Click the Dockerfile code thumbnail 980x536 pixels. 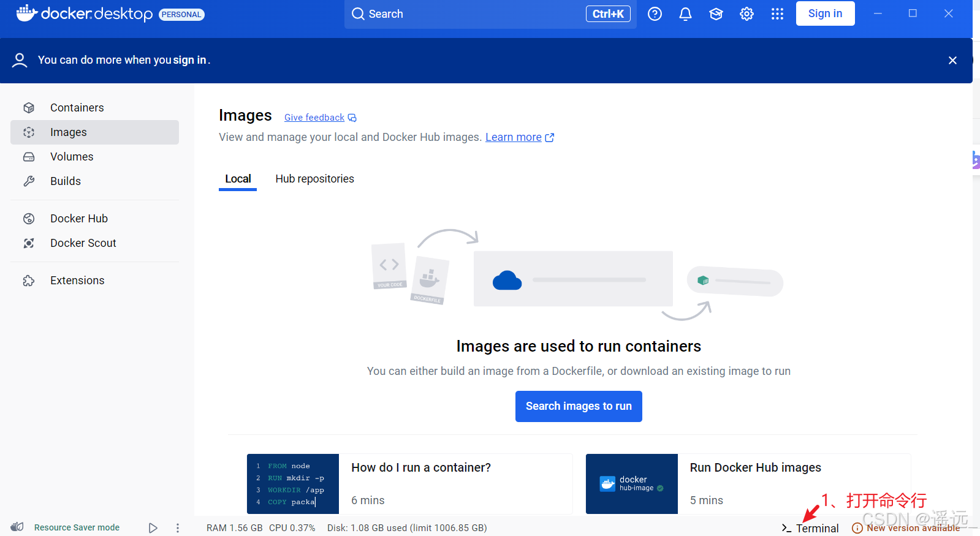[293, 484]
